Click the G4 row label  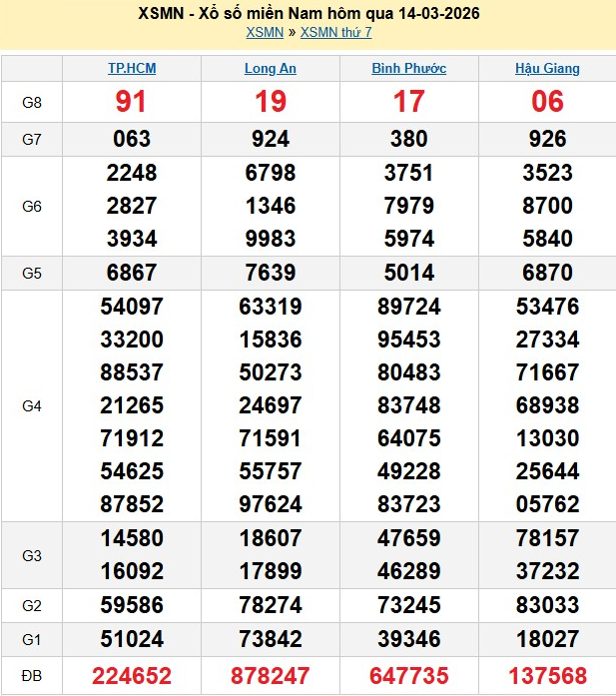[x=32, y=406]
